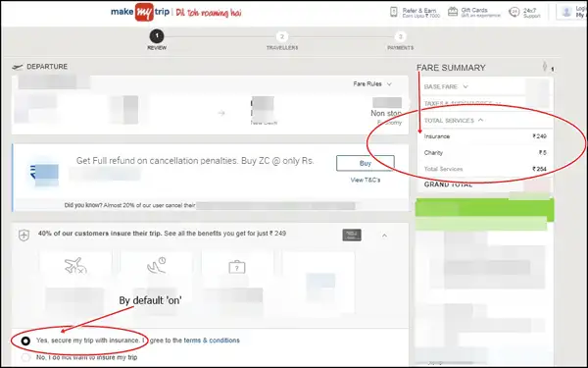Open insurance terms & conditions link
The height and width of the screenshot is (368, 588).
[212, 341]
